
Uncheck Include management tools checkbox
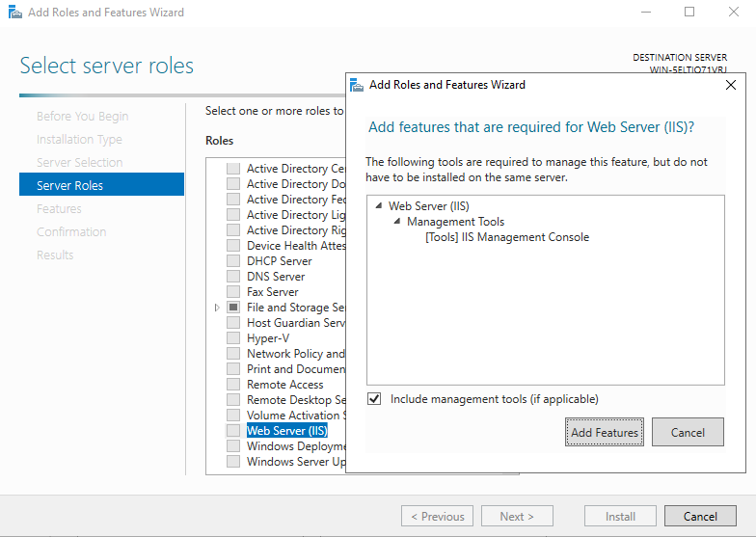pyautogui.click(x=374, y=399)
